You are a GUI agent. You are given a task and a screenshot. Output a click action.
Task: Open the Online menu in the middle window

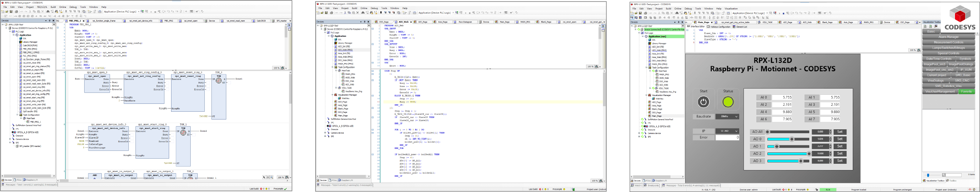[364, 8]
